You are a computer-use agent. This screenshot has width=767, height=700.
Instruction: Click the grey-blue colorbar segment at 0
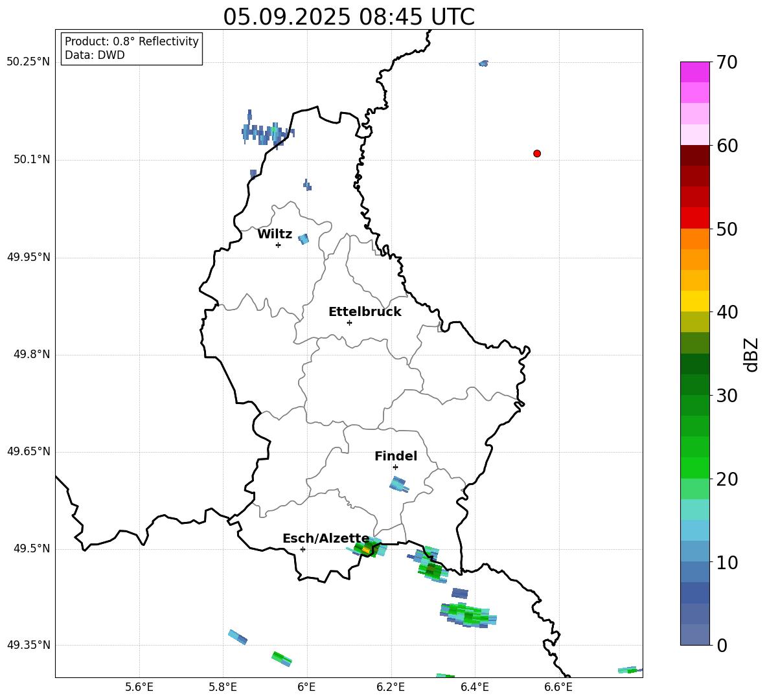[x=694, y=635]
